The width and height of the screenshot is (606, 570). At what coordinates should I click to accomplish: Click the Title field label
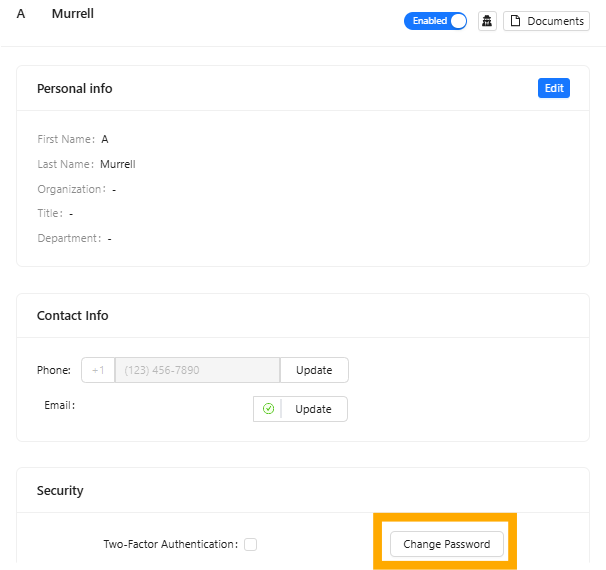point(49,213)
